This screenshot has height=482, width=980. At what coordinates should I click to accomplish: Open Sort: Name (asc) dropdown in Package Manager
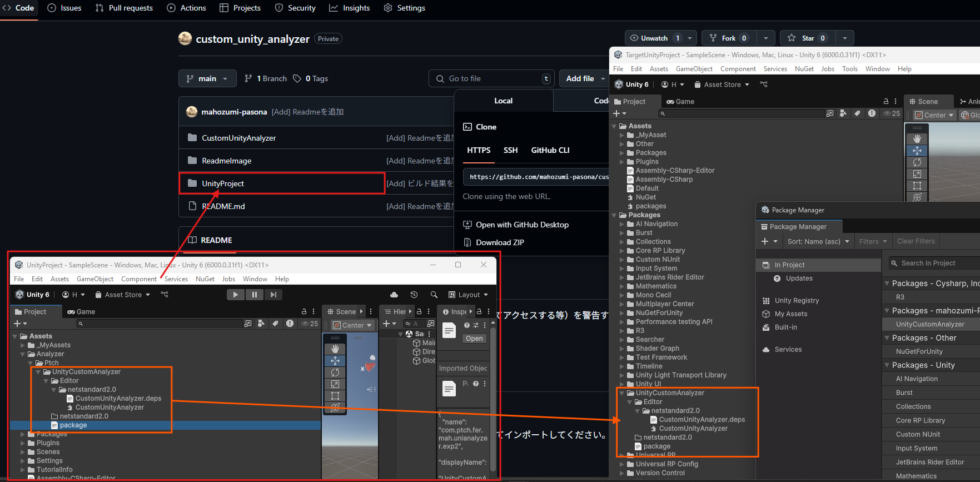coord(818,241)
